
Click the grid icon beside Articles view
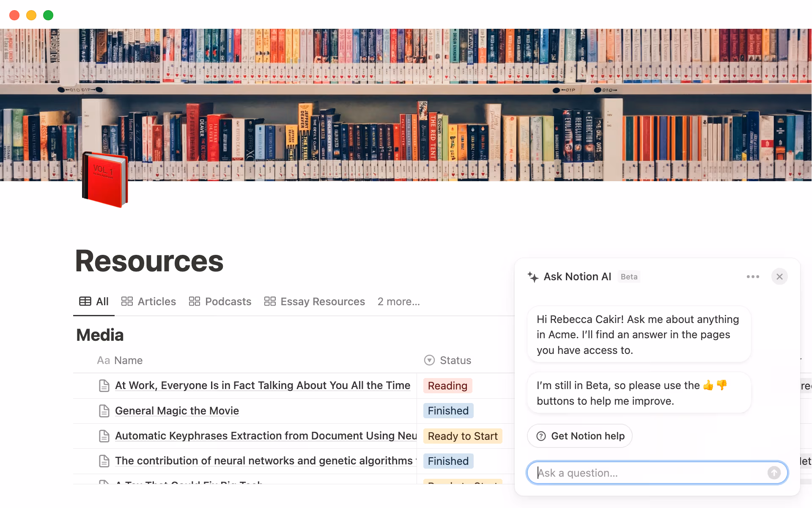coord(126,301)
